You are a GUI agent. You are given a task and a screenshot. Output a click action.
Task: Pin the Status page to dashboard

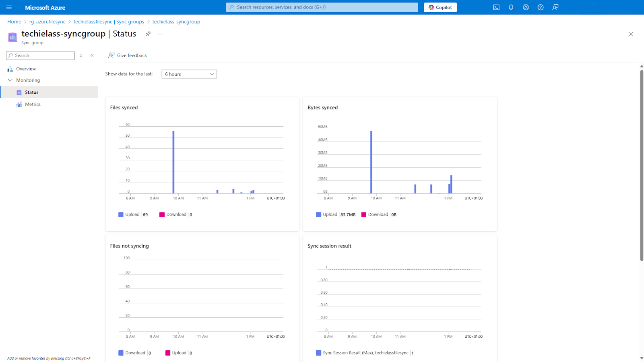(148, 34)
